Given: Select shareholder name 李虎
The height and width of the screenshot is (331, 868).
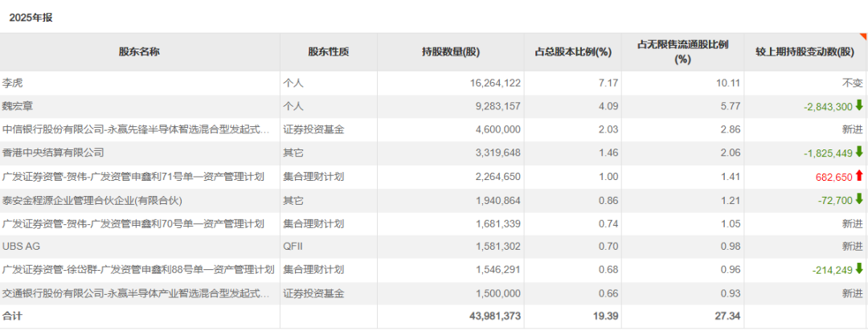Looking at the screenshot, I should 13,83.
